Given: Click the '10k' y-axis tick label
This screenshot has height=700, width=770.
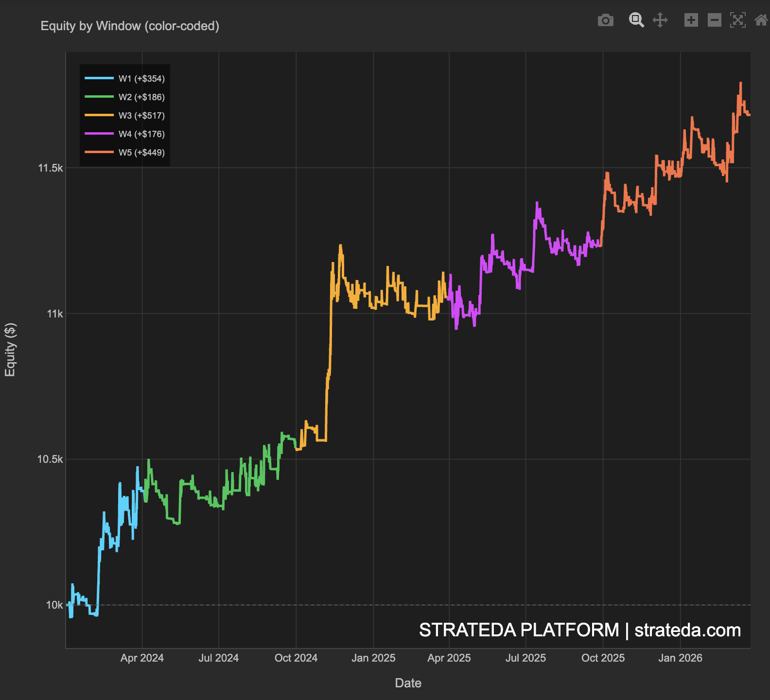Looking at the screenshot, I should (x=54, y=605).
